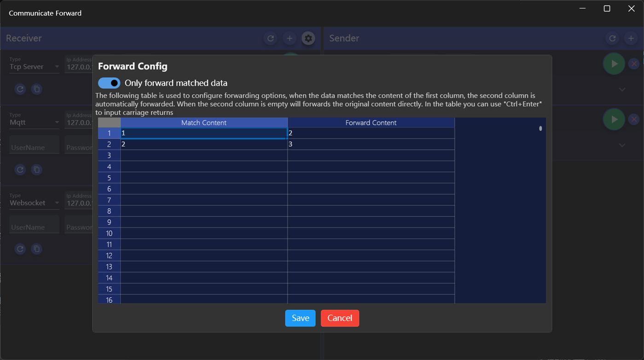
Task: Maximize the Communicate Forward window
Action: [607, 8]
